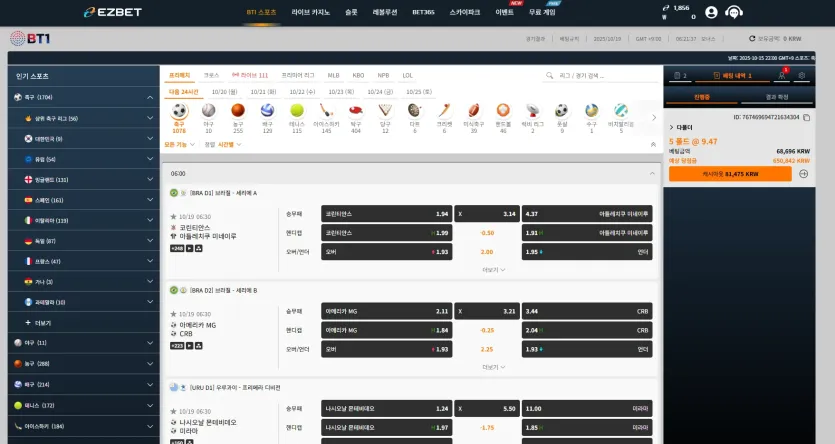
Task: Favorite the 코린티안스 match with star
Action: 173,217
